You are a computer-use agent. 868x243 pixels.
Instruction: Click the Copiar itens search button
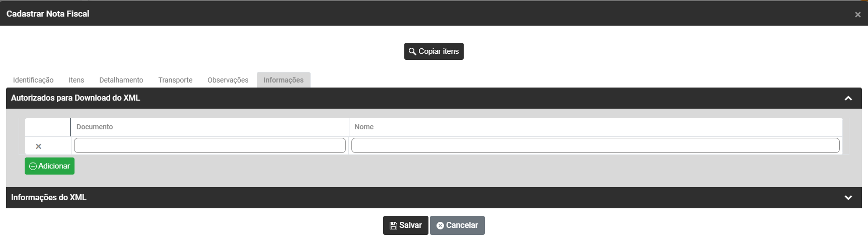coord(433,51)
